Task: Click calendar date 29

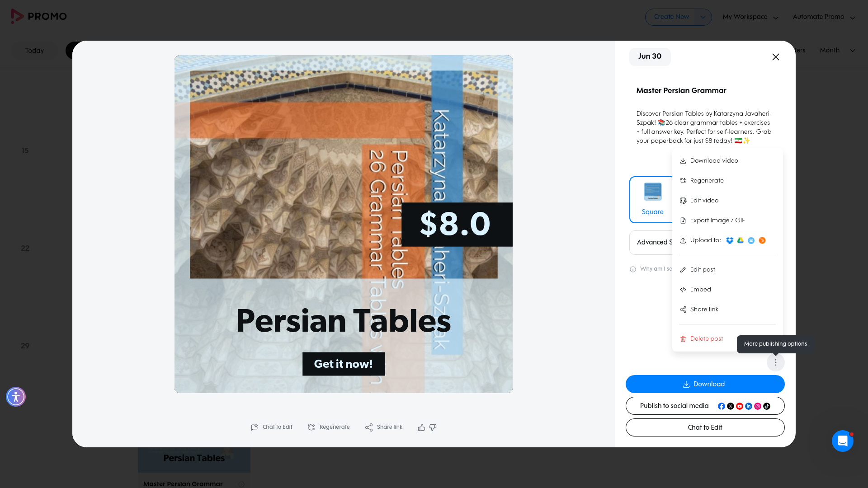Action: pos(25,346)
